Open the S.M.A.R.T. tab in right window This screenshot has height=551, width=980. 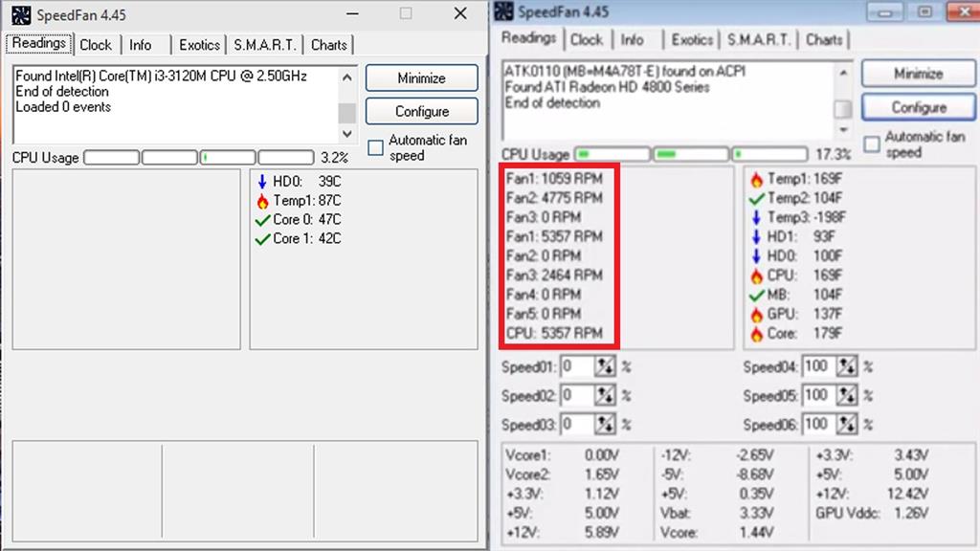pos(759,40)
